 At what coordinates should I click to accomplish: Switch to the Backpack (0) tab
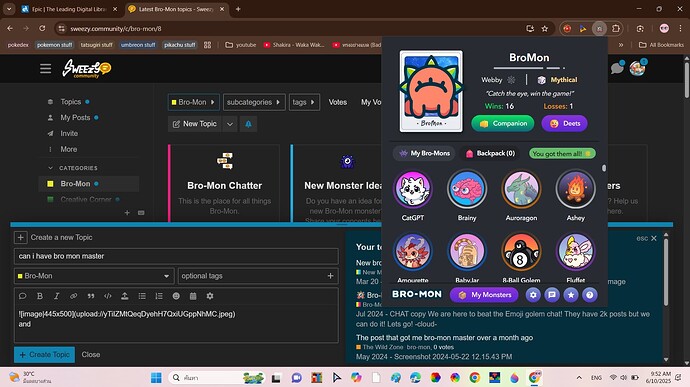click(x=491, y=153)
